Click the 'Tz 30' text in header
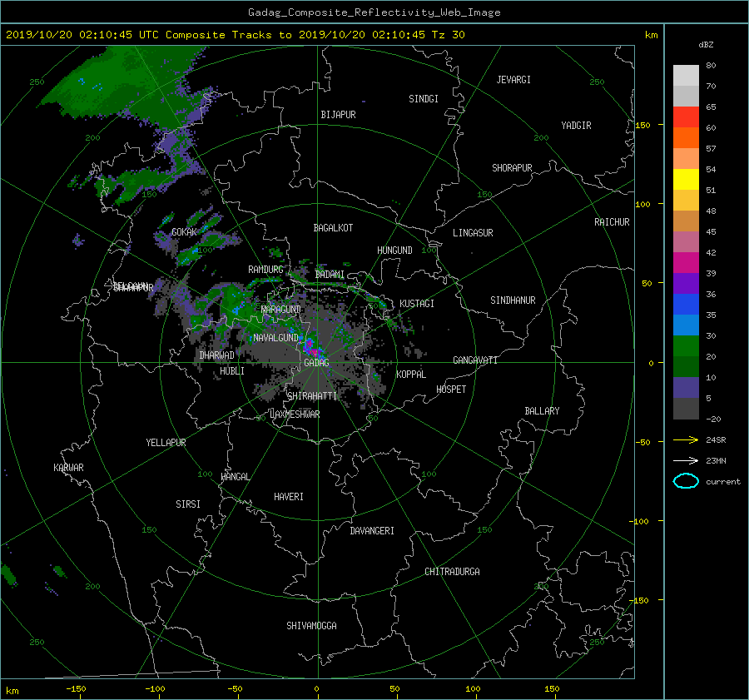The height and width of the screenshot is (700, 749). click(x=448, y=35)
